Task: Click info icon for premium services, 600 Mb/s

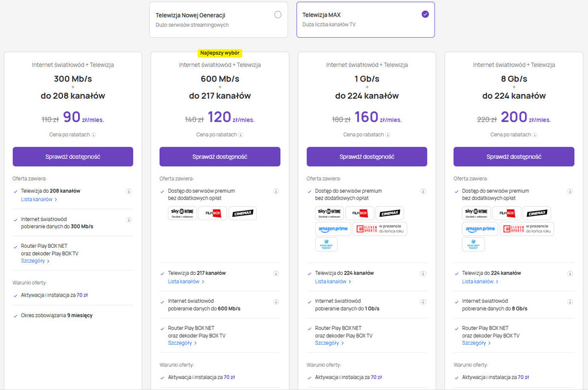Action: (x=276, y=192)
